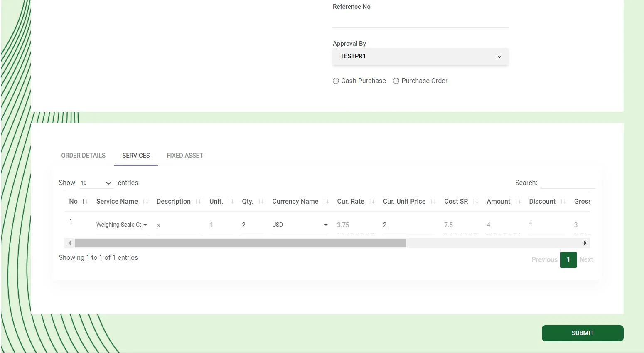Go to the Previous page

click(x=544, y=260)
